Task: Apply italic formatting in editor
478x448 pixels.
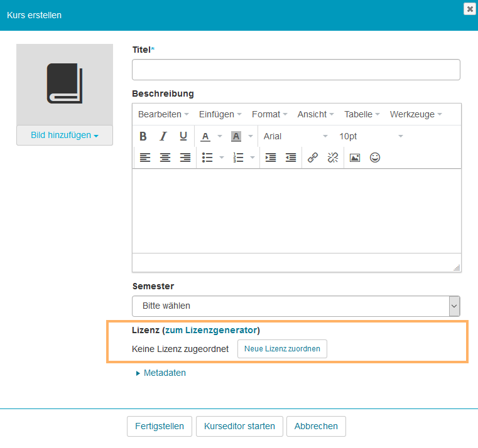Action: pyautogui.click(x=163, y=136)
